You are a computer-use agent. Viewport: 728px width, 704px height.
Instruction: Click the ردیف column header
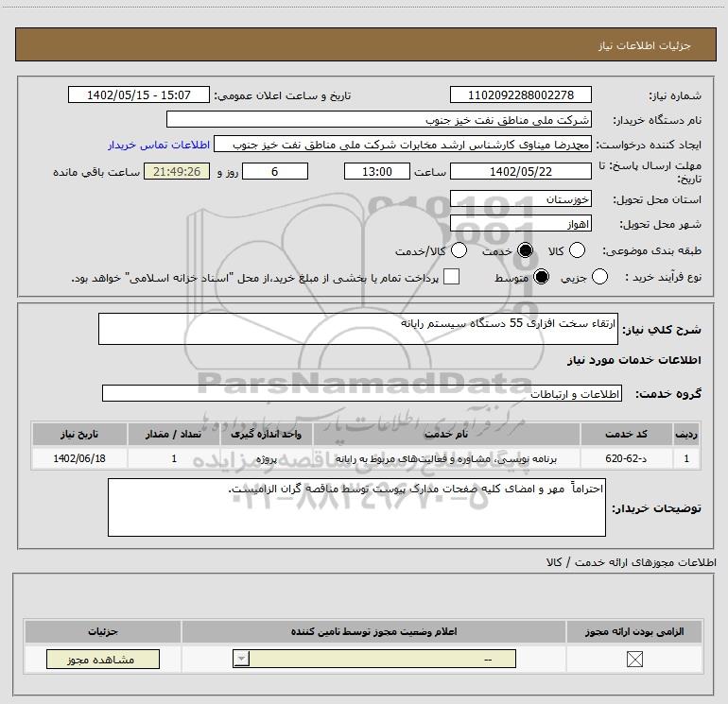pyautogui.click(x=686, y=434)
